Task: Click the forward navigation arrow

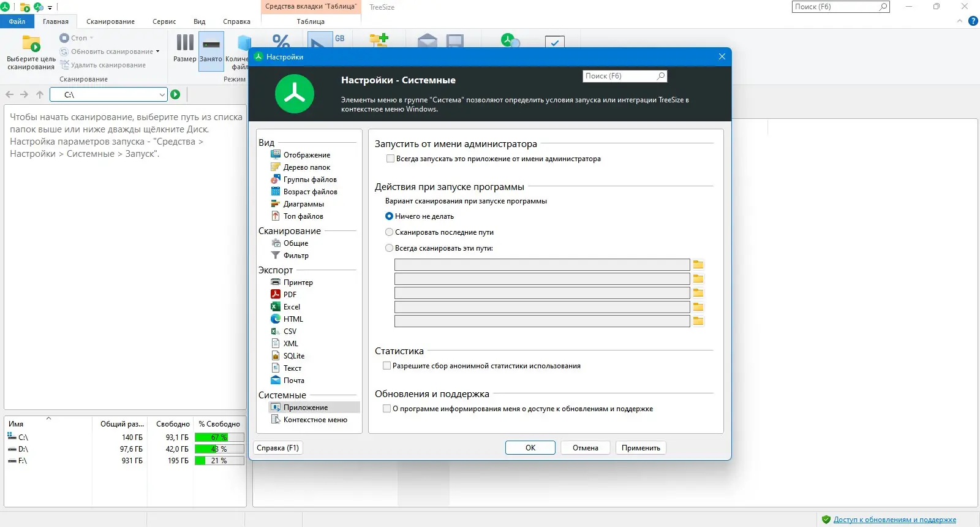Action: (x=24, y=94)
